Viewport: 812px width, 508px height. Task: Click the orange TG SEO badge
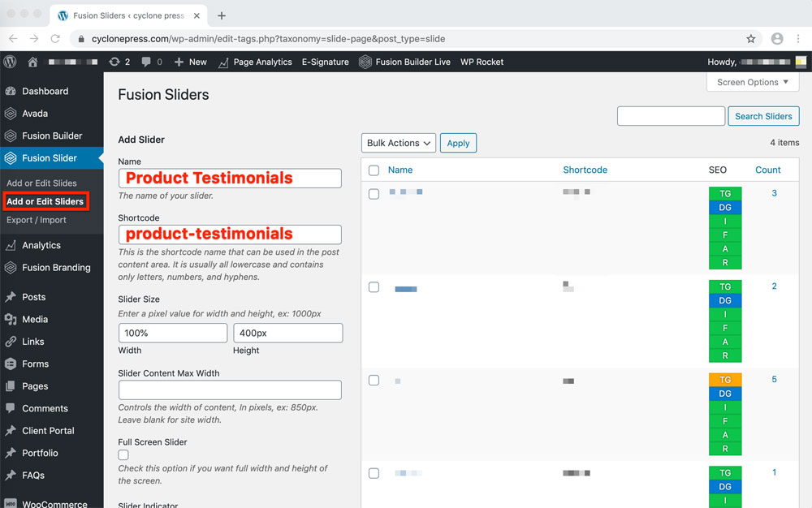(x=725, y=380)
